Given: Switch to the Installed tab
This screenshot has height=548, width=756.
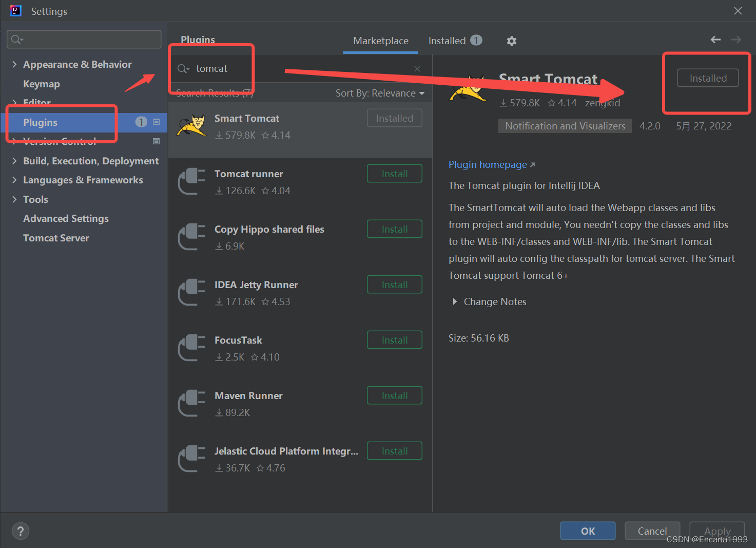Looking at the screenshot, I should [x=455, y=41].
